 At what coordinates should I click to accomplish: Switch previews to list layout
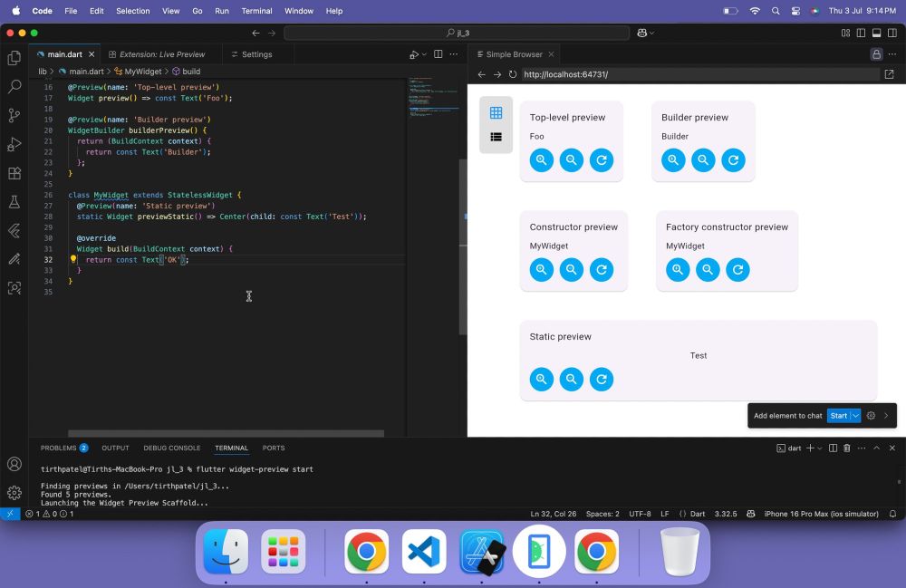point(496,137)
